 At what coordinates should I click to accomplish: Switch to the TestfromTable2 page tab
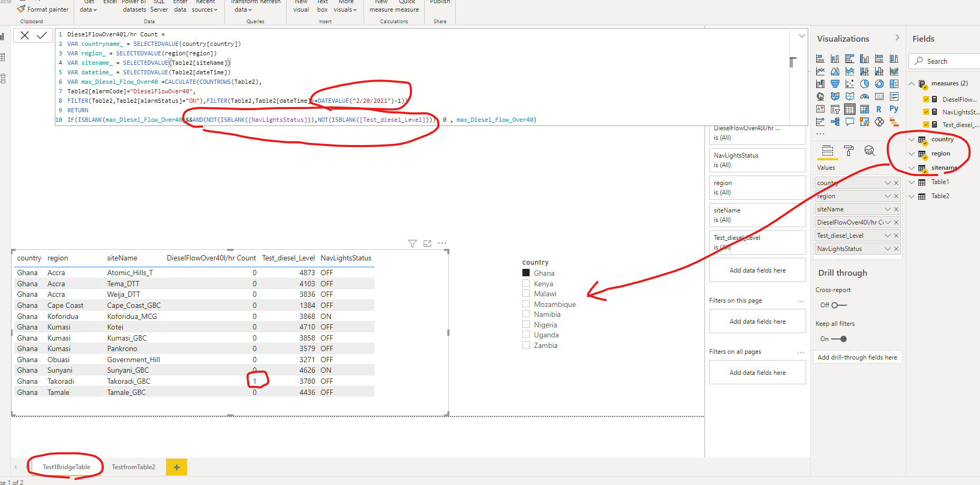point(134,467)
